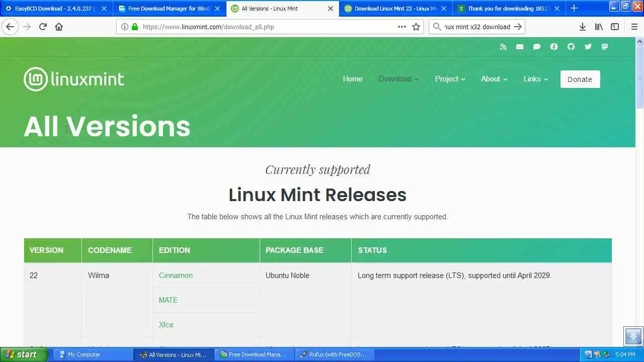
Task: Open the RSS feed icon on Linux Mint header
Action: click(503, 47)
